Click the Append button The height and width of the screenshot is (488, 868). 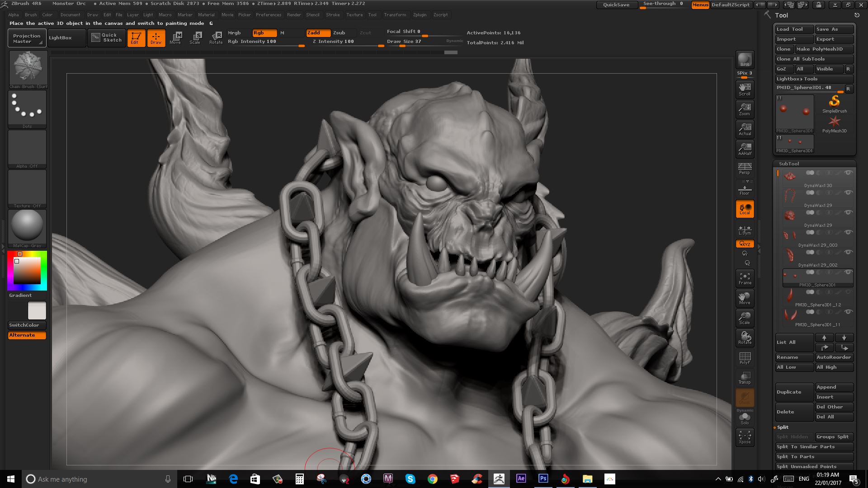point(834,387)
